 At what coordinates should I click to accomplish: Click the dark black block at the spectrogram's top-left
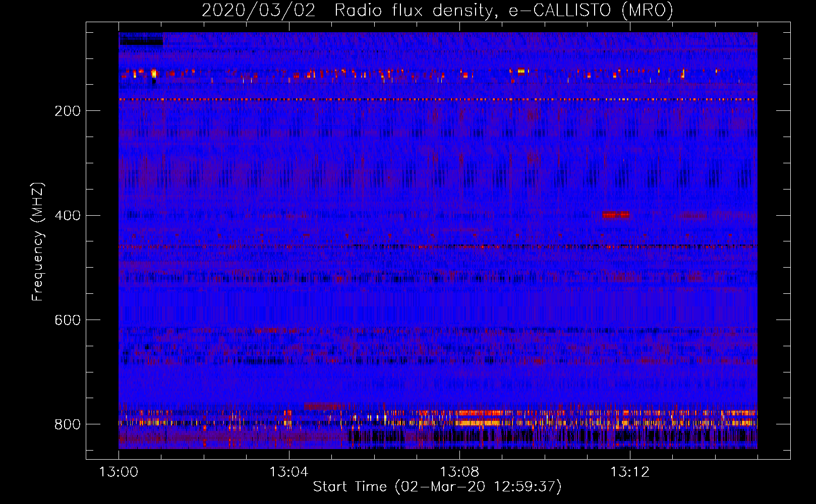point(141,42)
